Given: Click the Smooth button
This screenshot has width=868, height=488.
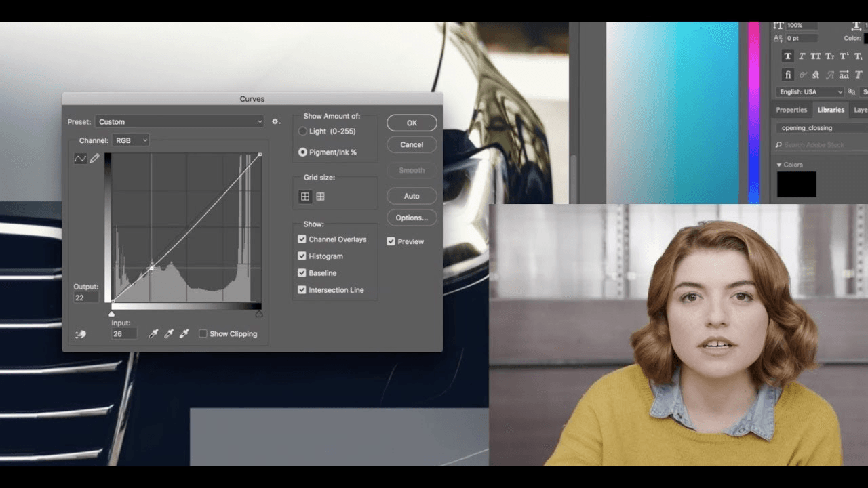Looking at the screenshot, I should click(412, 170).
